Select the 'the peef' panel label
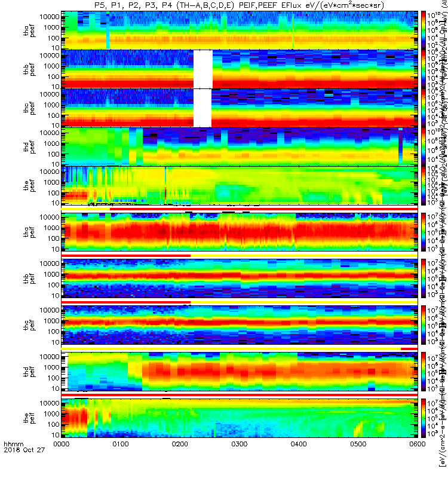The image size is (448, 478). click(29, 186)
